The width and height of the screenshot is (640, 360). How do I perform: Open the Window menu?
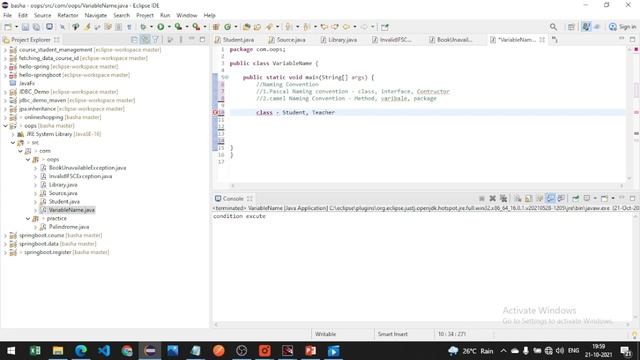[187, 15]
